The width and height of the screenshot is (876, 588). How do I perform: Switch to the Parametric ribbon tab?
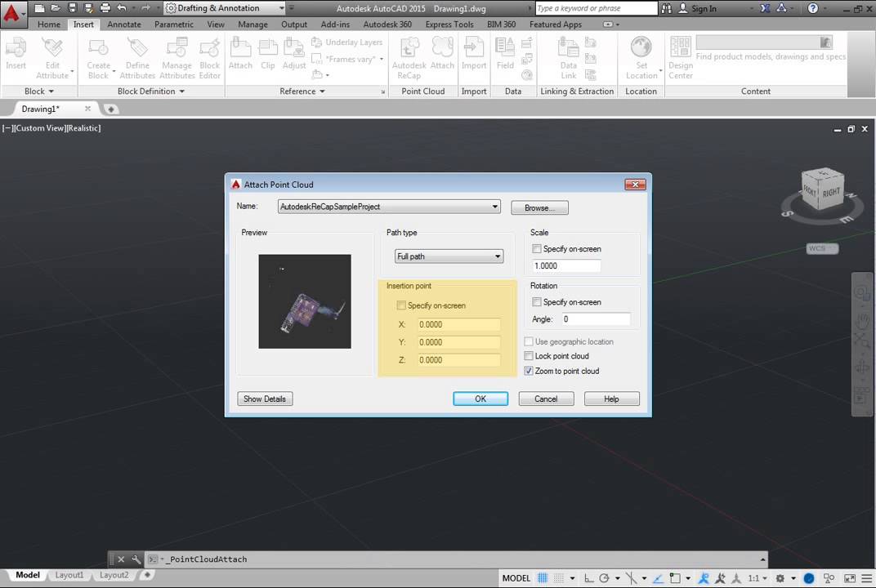pyautogui.click(x=174, y=24)
